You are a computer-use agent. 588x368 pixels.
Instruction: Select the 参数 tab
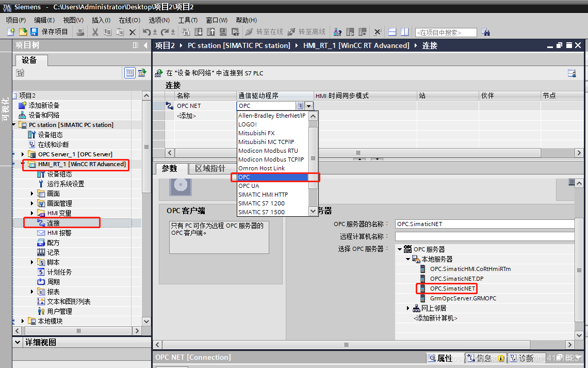coord(170,169)
